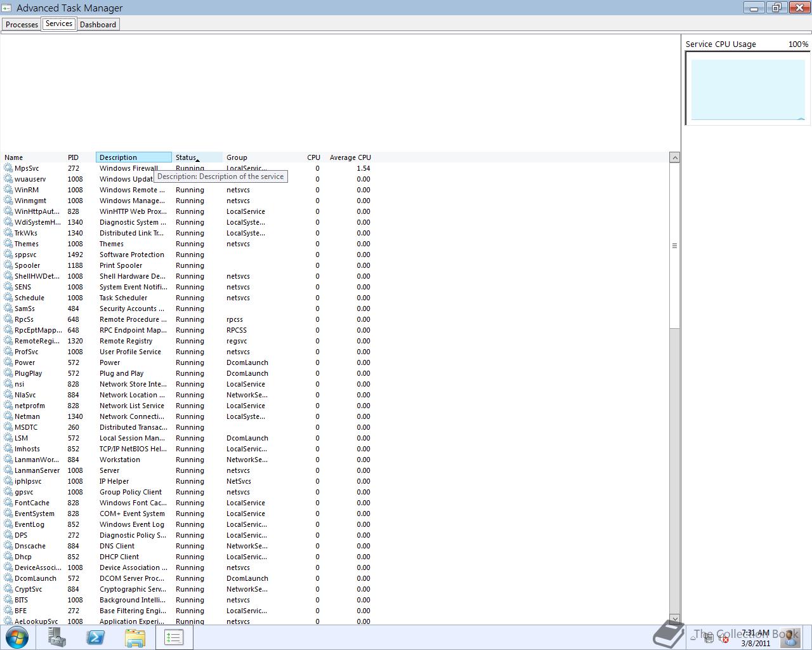The height and width of the screenshot is (650, 812).
Task: Click the LanmanServer service gear icon
Action: pyautogui.click(x=8, y=470)
